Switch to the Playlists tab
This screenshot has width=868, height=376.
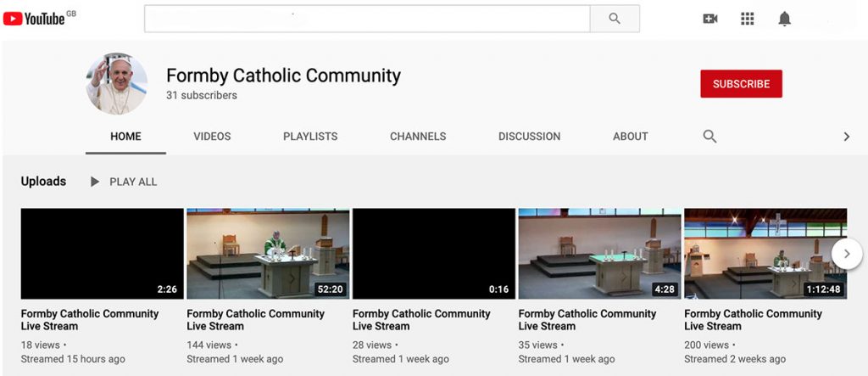(x=310, y=137)
